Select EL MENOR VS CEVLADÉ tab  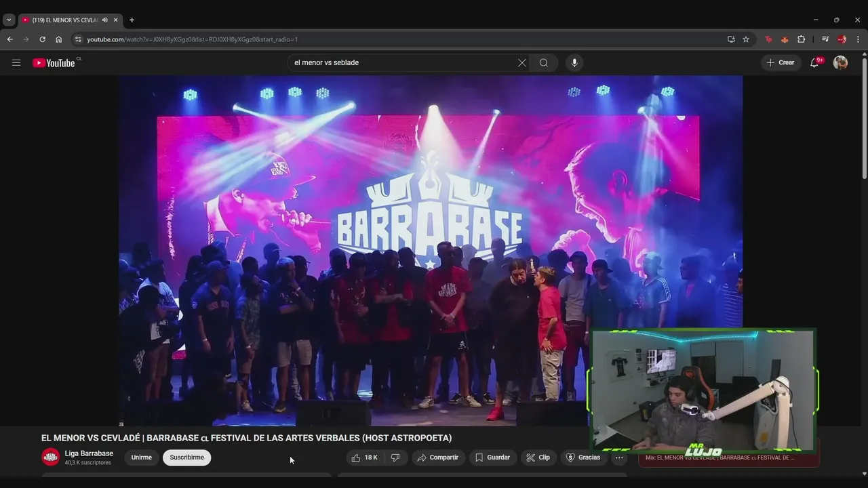[x=65, y=20]
